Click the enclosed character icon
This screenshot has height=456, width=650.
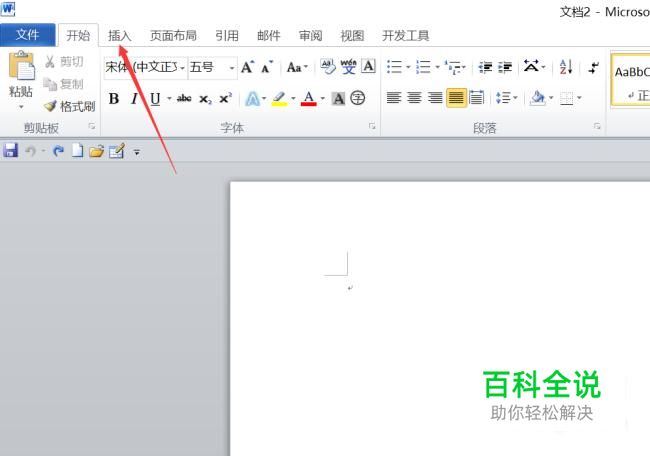tap(358, 98)
